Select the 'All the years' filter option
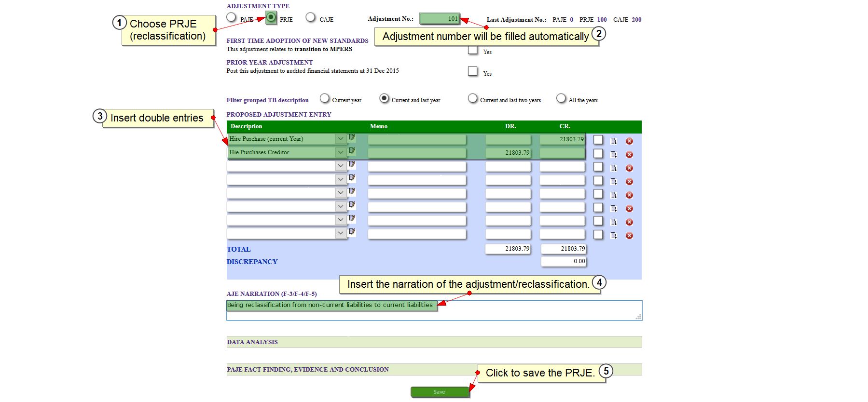This screenshot has height=402, width=868. [561, 98]
